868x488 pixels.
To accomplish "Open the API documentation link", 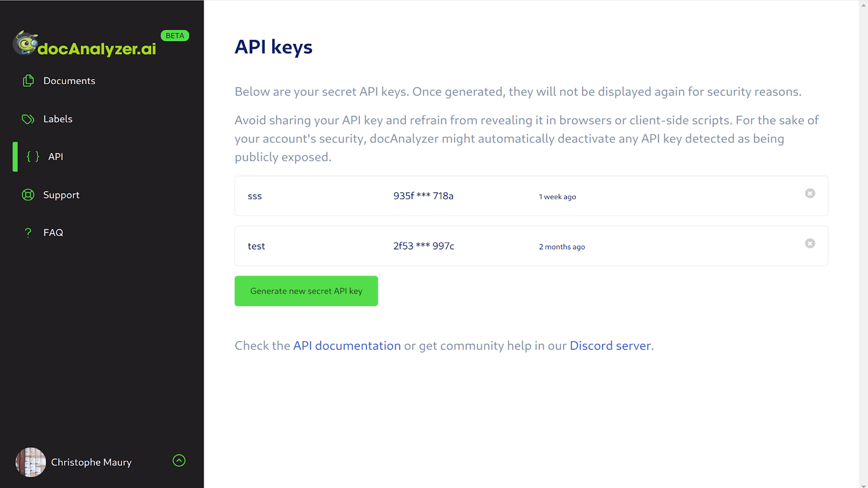I will [x=347, y=346].
